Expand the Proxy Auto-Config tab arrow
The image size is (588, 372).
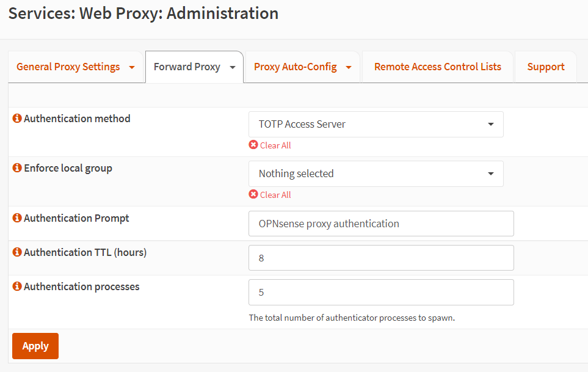(x=349, y=67)
